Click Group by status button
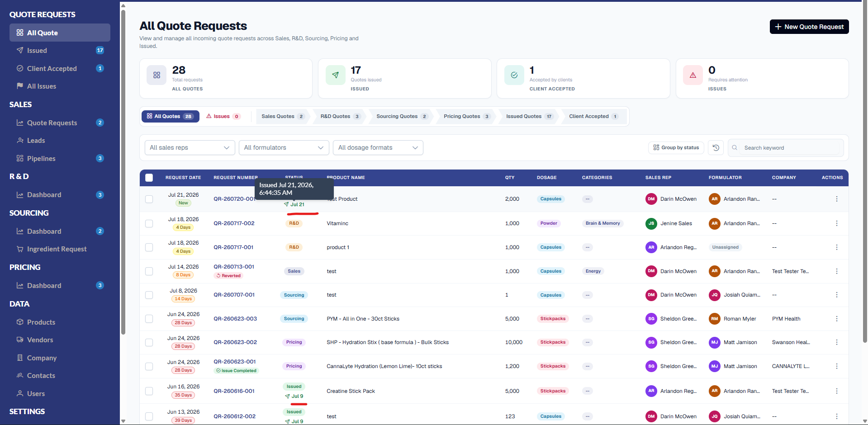Screen dimensions: 868x425 [x=676, y=148]
